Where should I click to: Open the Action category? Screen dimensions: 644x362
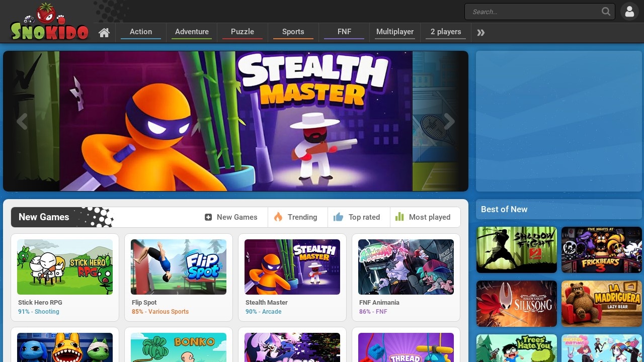141,32
